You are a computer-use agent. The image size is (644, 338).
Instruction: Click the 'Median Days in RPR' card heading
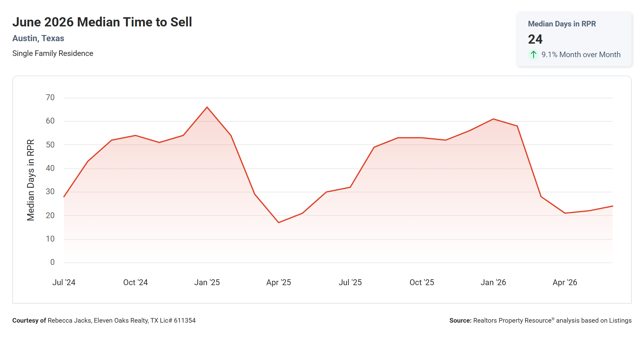(562, 24)
